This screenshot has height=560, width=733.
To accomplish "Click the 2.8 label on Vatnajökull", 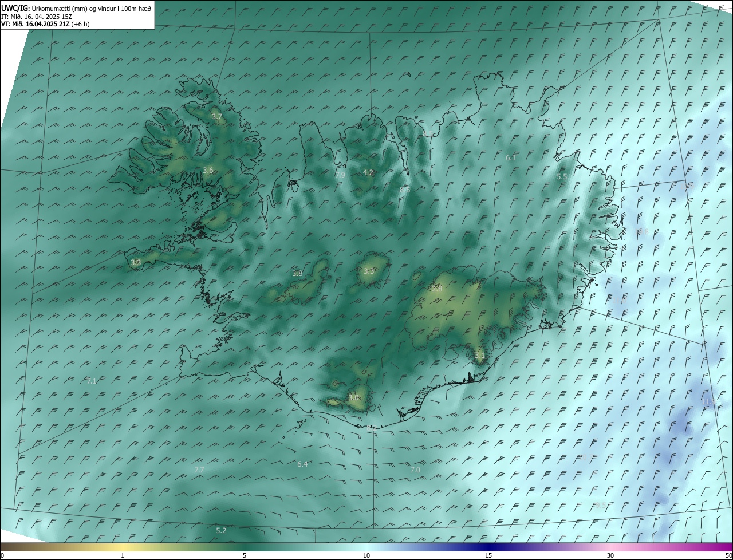I will 437,290.
